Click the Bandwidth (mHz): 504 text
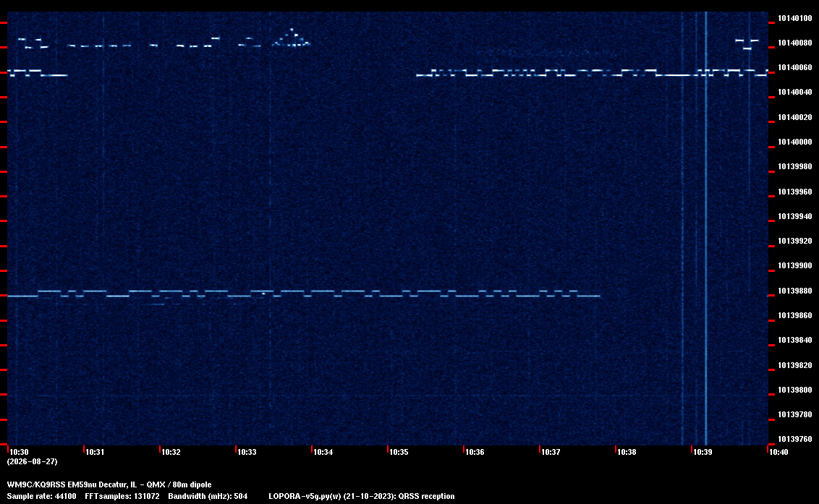 click(x=208, y=496)
